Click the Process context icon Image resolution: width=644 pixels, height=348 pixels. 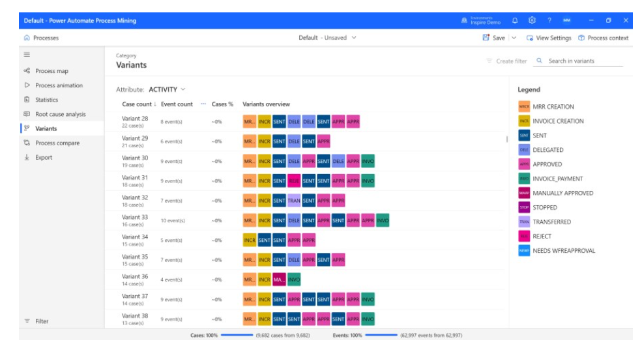point(581,38)
